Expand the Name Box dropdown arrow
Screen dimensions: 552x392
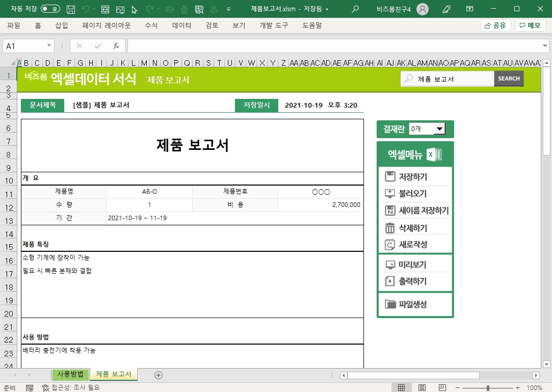pyautogui.click(x=49, y=46)
